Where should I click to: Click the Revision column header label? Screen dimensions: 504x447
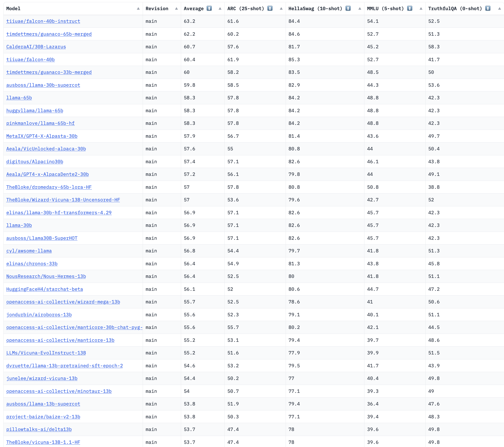[x=157, y=9]
